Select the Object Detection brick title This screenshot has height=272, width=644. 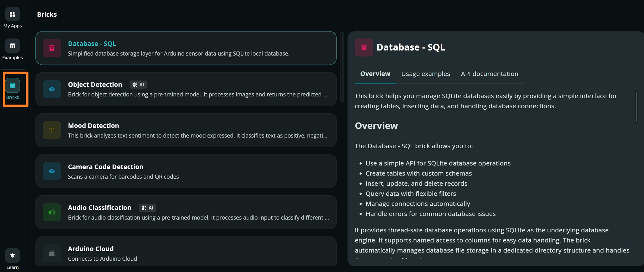point(95,84)
